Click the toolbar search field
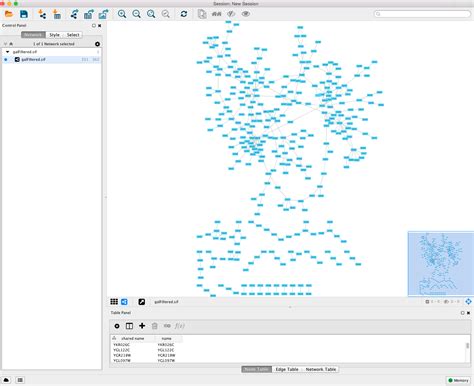 click(422, 14)
